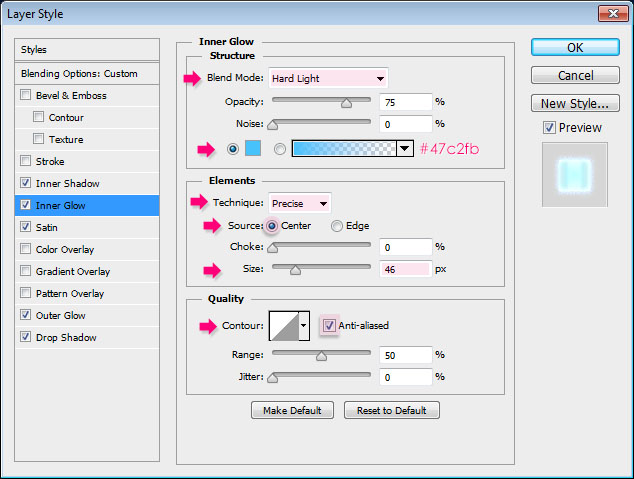Viewport: 634px width, 479px height.
Task: Enable the Bevel & Emboss checkbox
Action: [26, 96]
